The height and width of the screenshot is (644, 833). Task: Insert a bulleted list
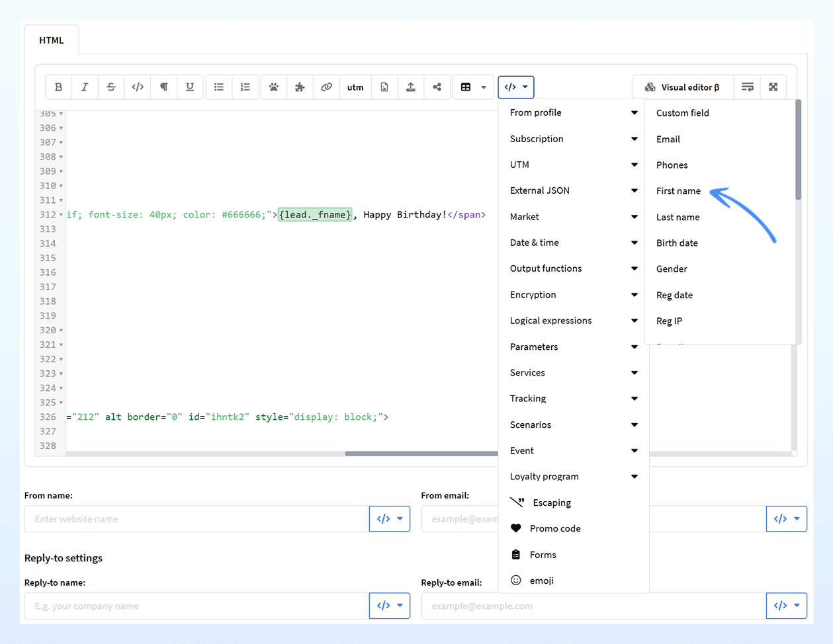tap(219, 87)
